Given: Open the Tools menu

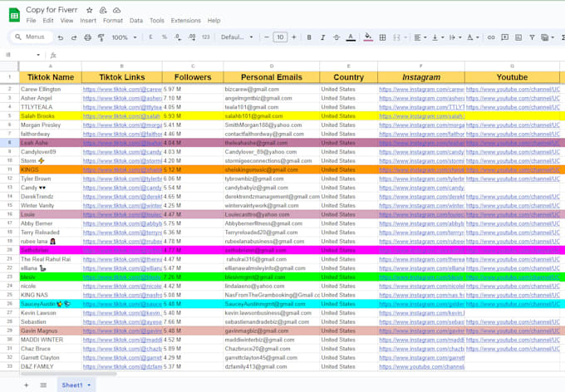Looking at the screenshot, I should (x=157, y=21).
